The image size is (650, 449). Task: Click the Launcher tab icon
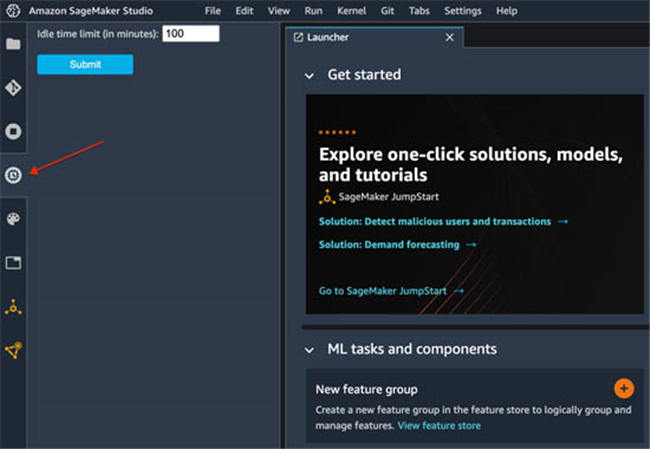click(298, 37)
